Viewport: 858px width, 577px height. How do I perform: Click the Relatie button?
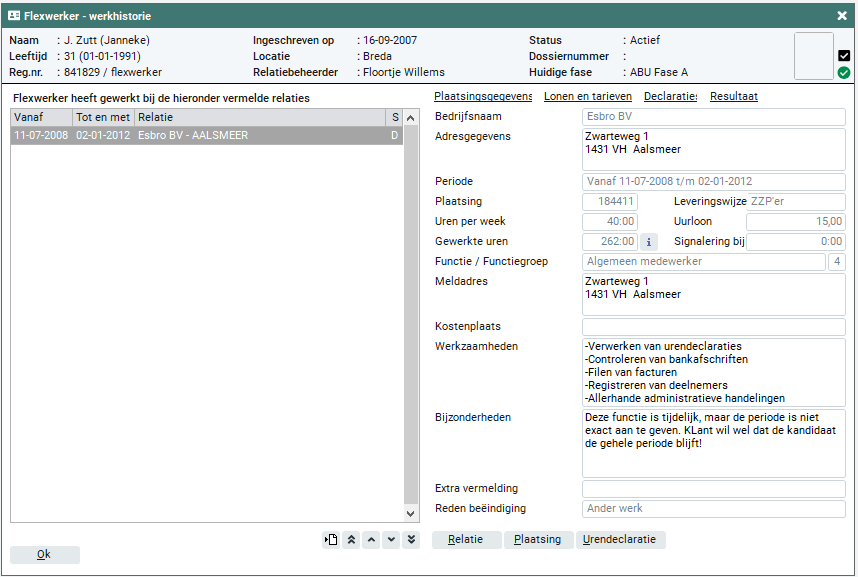[466, 540]
